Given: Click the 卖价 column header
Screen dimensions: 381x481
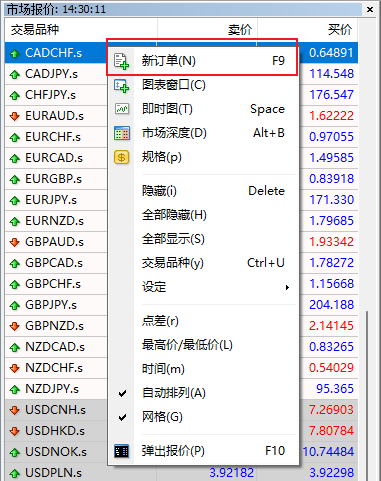Looking at the screenshot, I should pos(207,30).
